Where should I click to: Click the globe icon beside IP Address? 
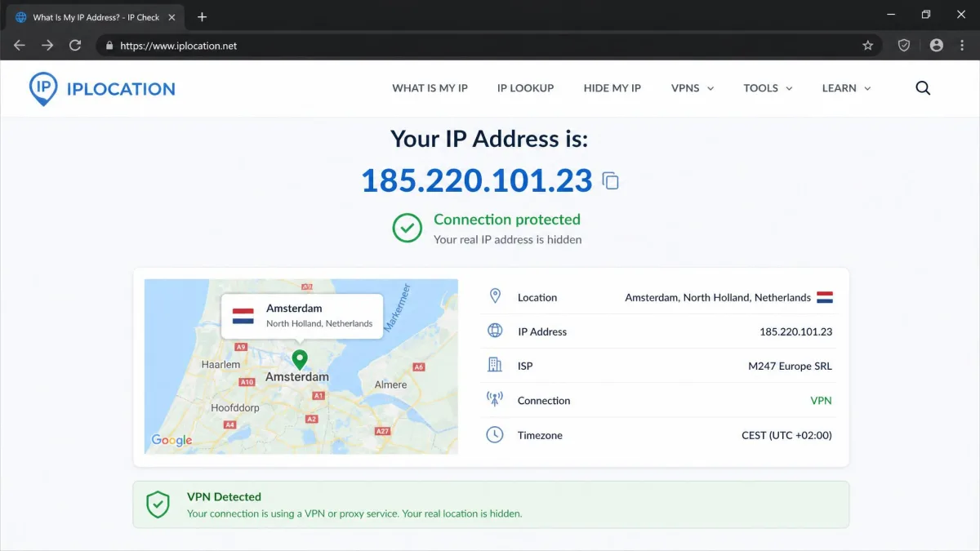(495, 331)
